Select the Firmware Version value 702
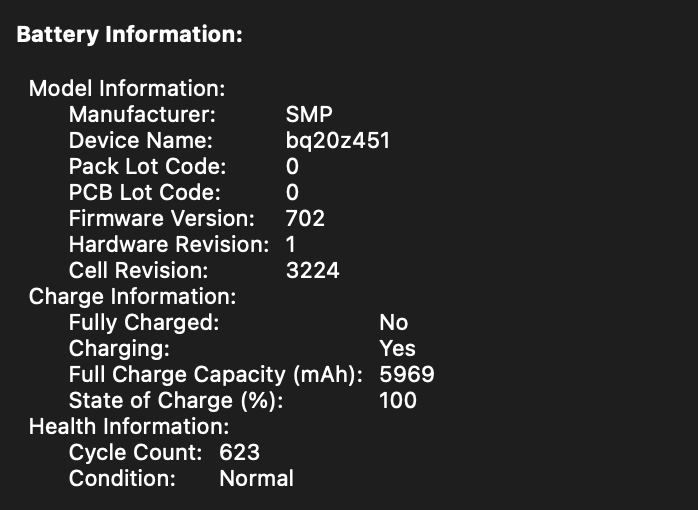698x510 pixels. coord(305,218)
